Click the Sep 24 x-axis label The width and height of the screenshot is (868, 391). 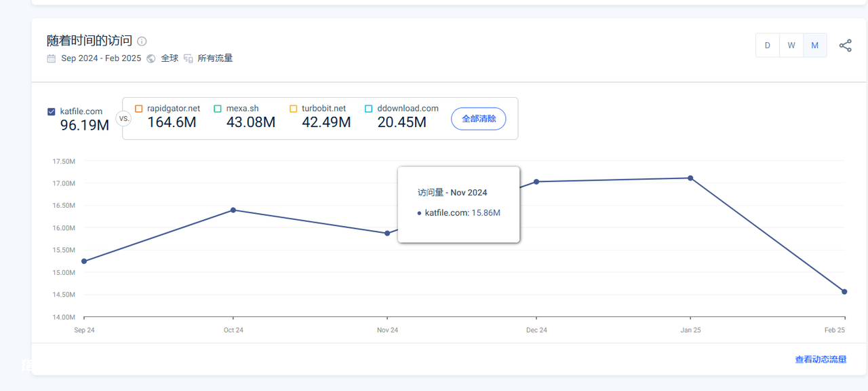[84, 331]
